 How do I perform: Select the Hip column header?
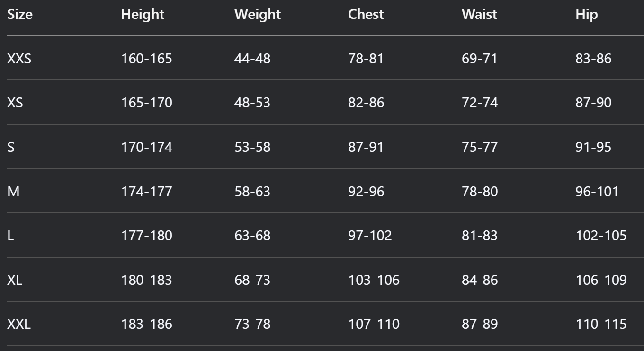pyautogui.click(x=587, y=15)
